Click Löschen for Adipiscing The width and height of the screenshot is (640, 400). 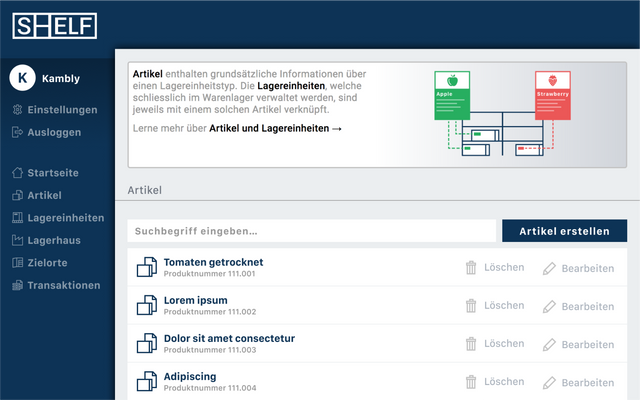[x=504, y=382]
